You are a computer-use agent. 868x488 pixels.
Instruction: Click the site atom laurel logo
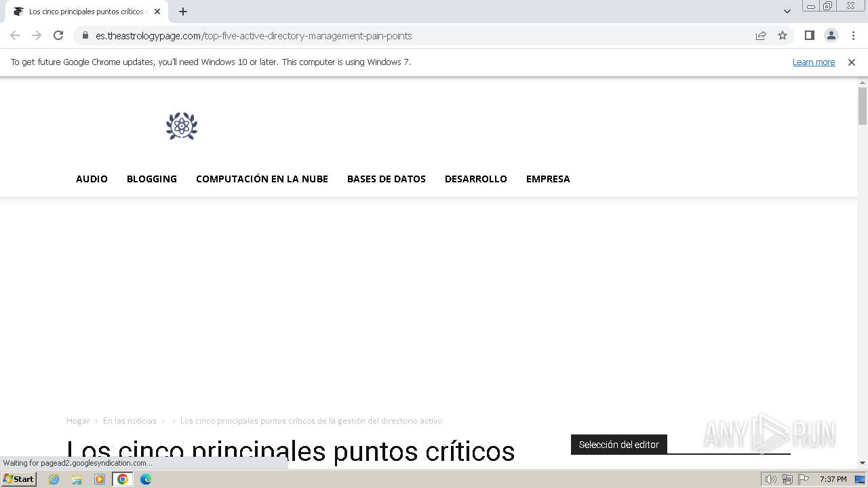(182, 126)
